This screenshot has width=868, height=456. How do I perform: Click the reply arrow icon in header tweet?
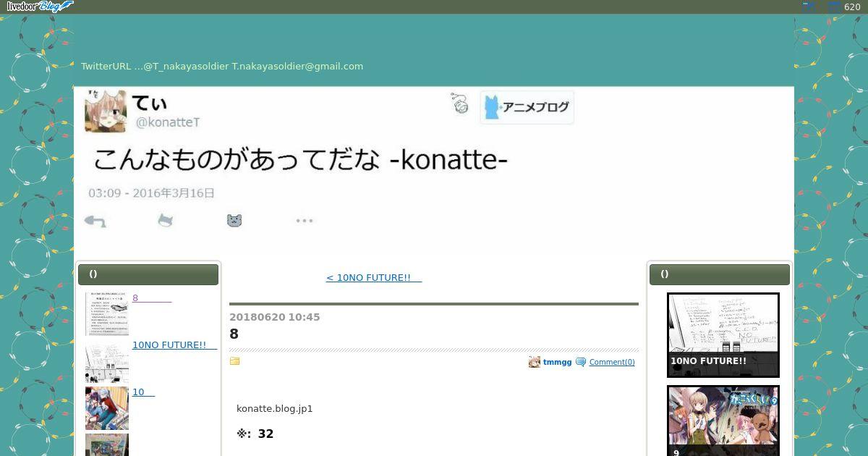point(95,221)
